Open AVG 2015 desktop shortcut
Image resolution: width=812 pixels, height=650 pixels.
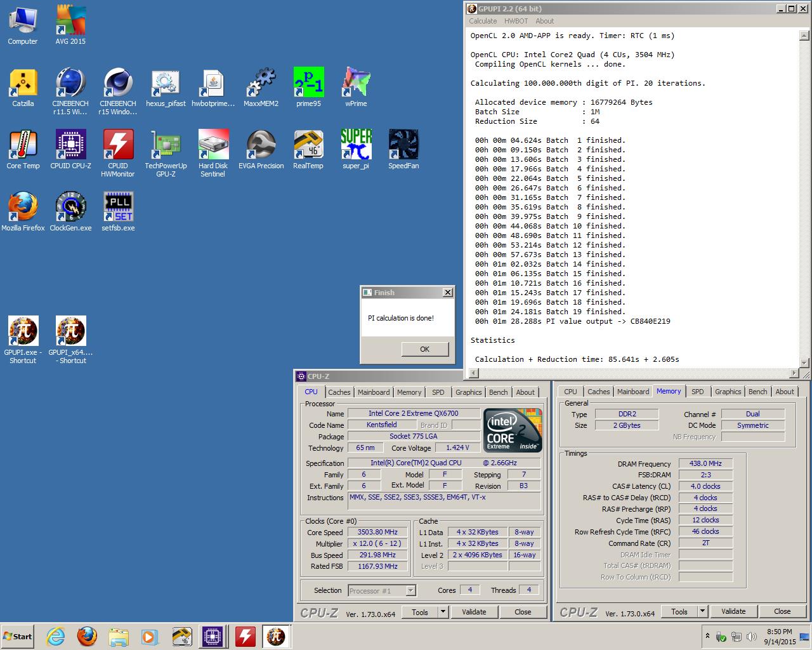click(x=70, y=25)
